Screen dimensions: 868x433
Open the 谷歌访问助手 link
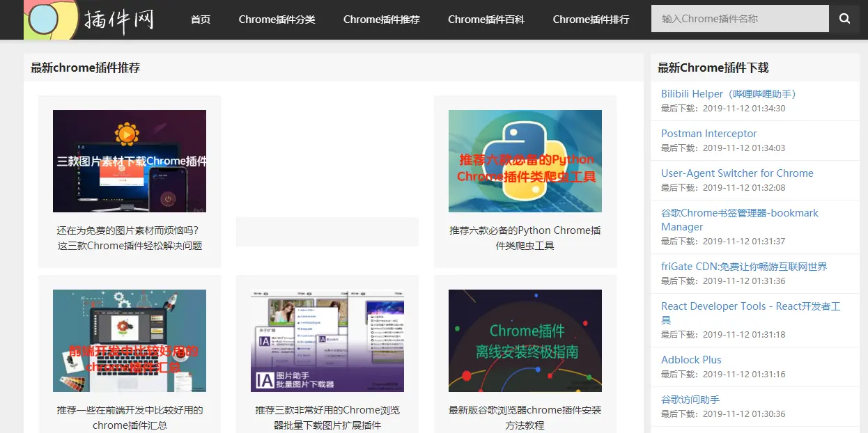point(690,400)
